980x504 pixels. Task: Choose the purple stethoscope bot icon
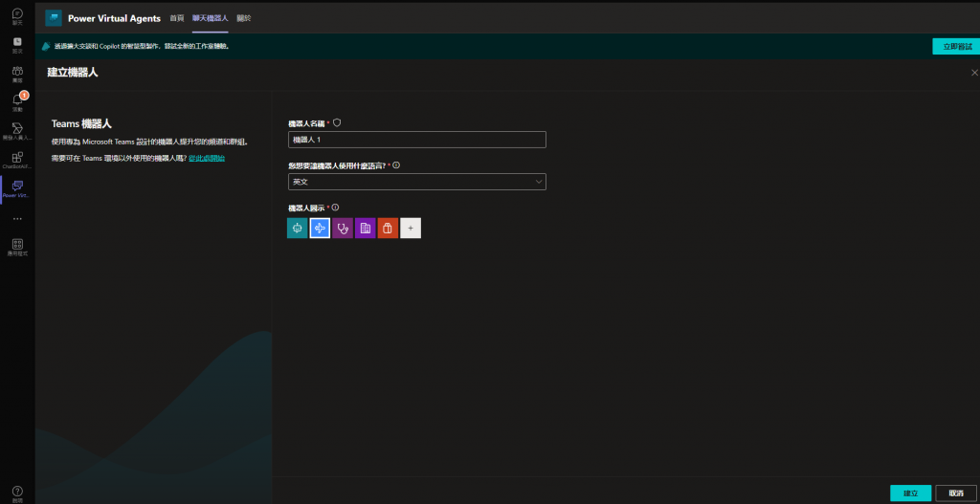tap(343, 228)
